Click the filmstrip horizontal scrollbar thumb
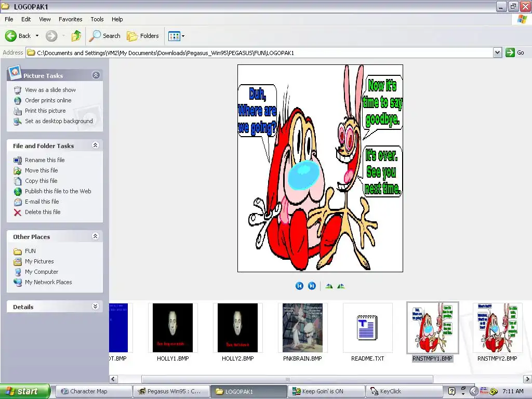532x399 pixels. pos(287,379)
